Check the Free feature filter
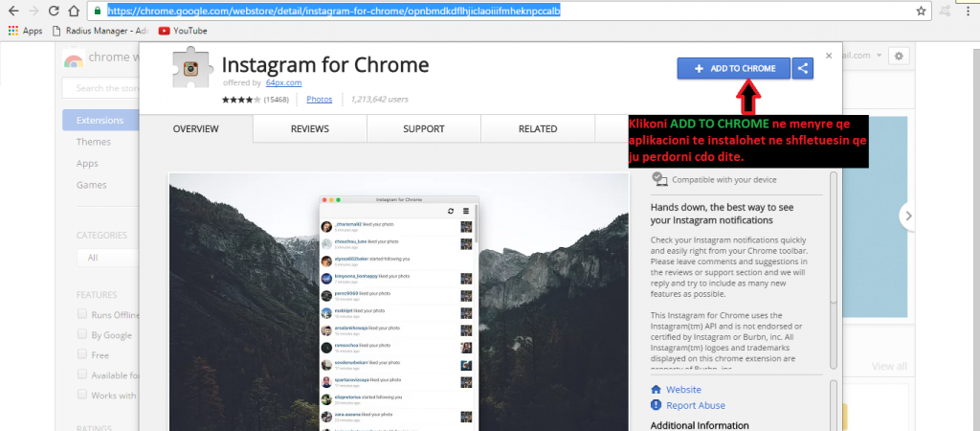 (x=82, y=355)
